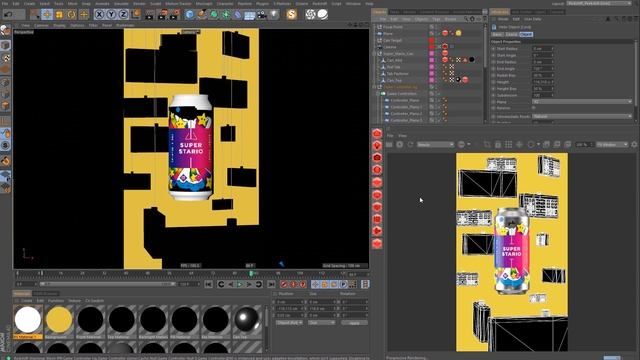Toggle the X axis lock
Image resolution: width=640 pixels, height=360 pixels.
[x=99, y=15]
